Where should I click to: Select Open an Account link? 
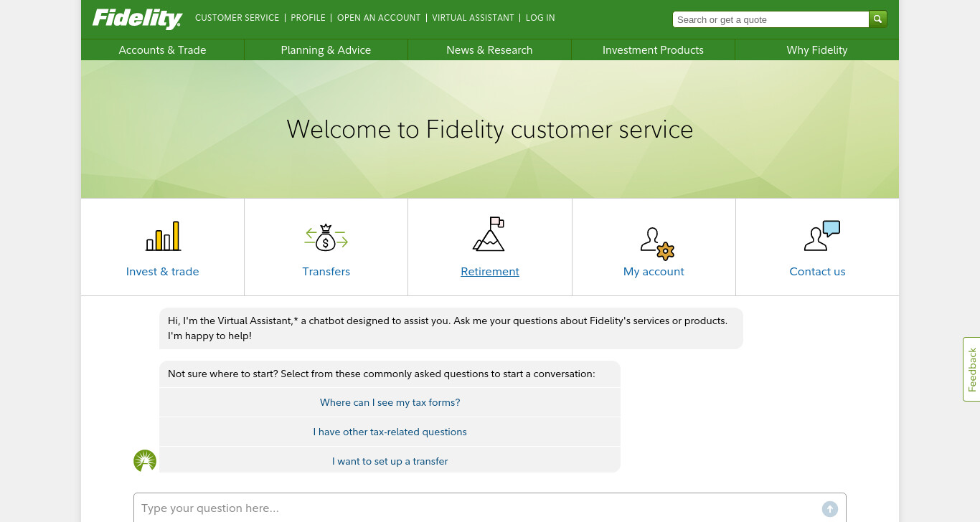tap(379, 18)
